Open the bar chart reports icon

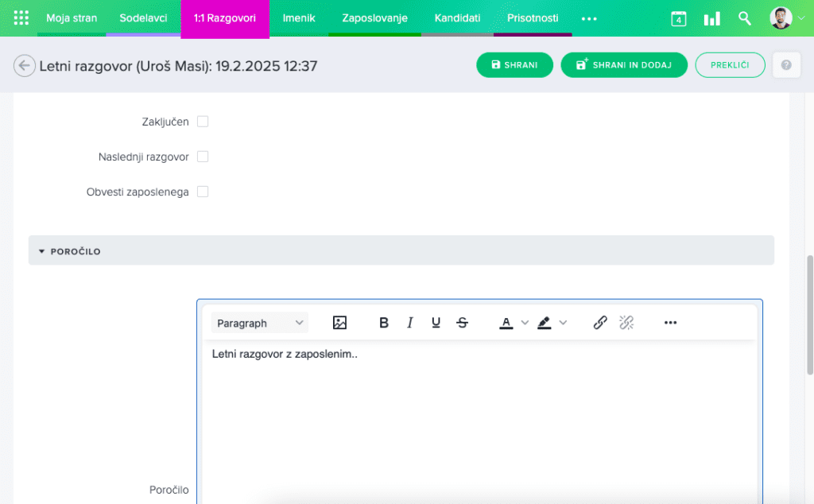tap(711, 18)
